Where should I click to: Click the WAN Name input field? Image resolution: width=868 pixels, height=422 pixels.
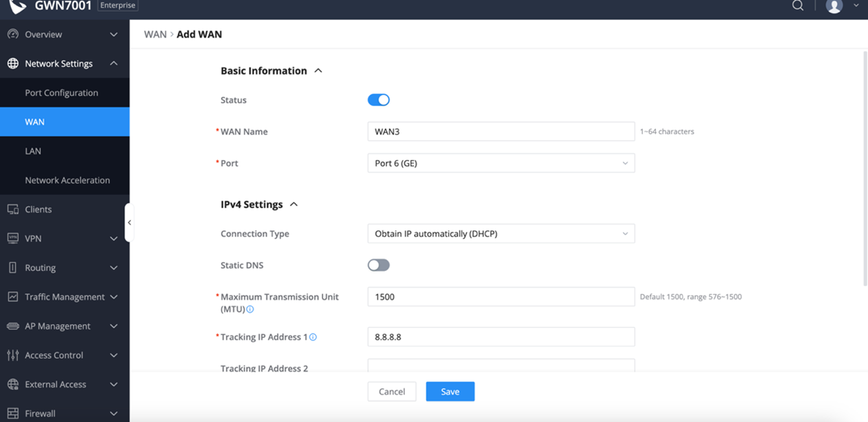coord(501,132)
